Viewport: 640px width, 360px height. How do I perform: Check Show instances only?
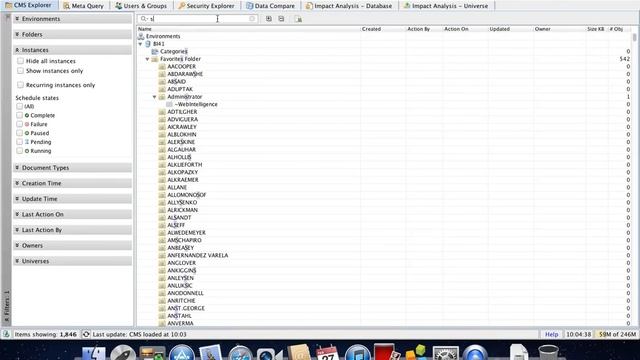[x=20, y=71]
